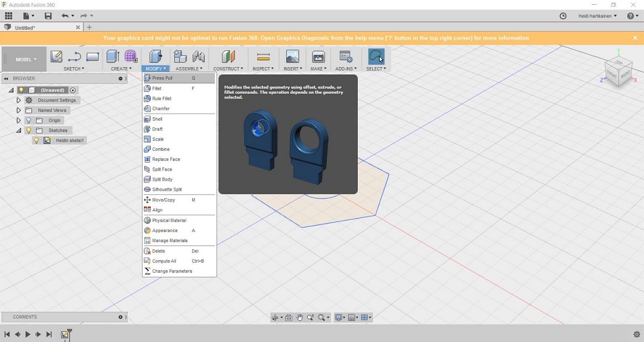This screenshot has width=644, height=342.
Task: Choose Delete from Modify menu
Action: pyautogui.click(x=179, y=251)
